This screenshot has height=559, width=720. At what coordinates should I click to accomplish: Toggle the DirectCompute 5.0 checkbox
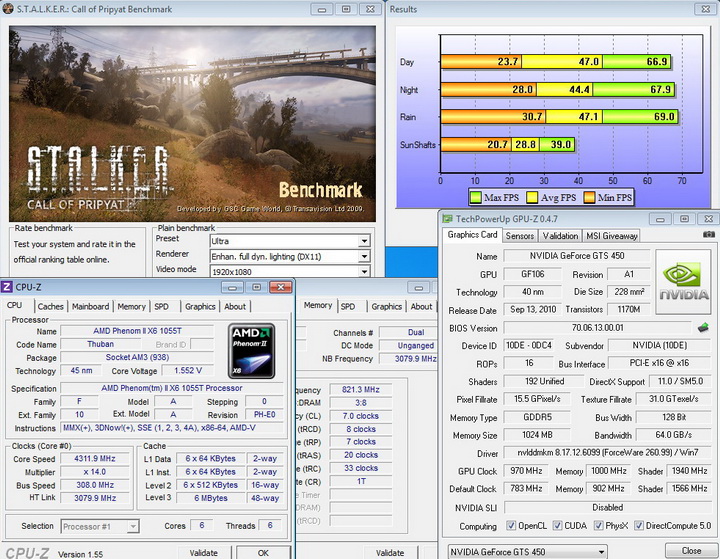click(x=639, y=525)
